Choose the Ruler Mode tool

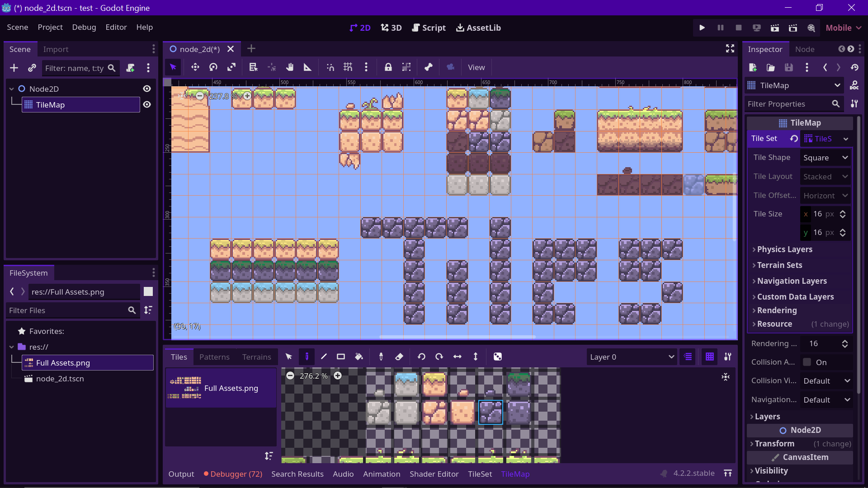pyautogui.click(x=308, y=67)
